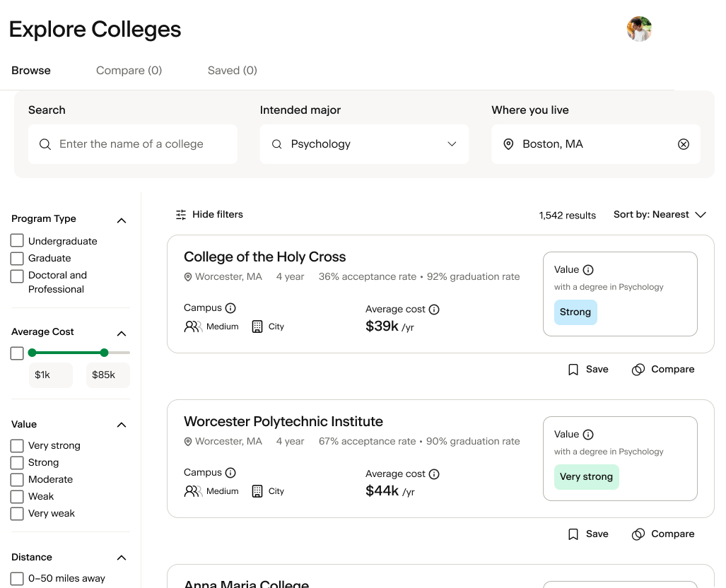Check the Strong value filter
Image resolution: width=726 pixels, height=588 pixels.
click(17, 463)
